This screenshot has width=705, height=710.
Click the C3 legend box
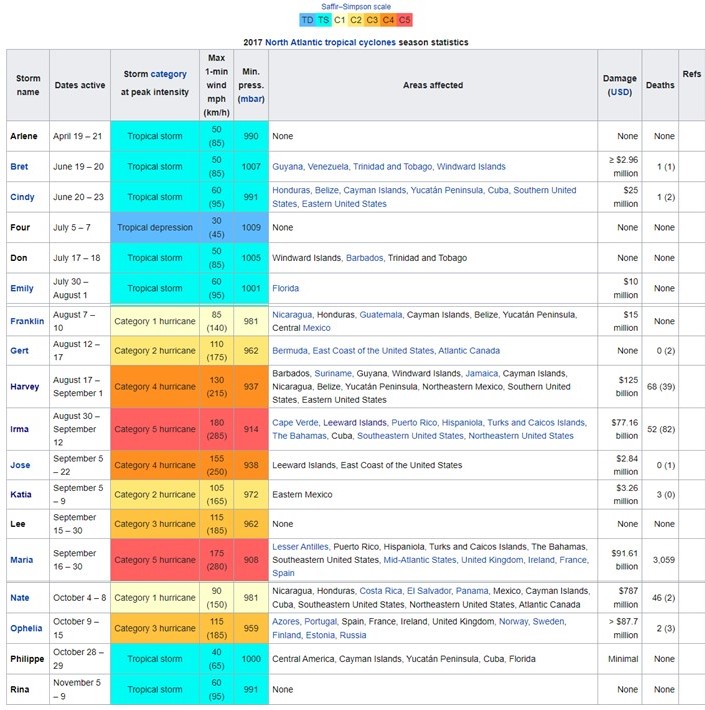coord(371,20)
